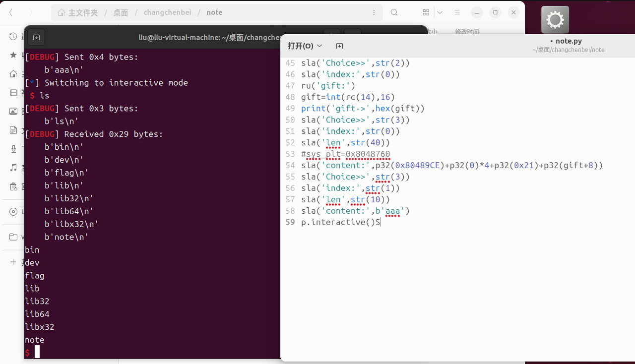This screenshot has height=364, width=635.
Task: Open Trash in Files sidebar
Action: click(13, 186)
